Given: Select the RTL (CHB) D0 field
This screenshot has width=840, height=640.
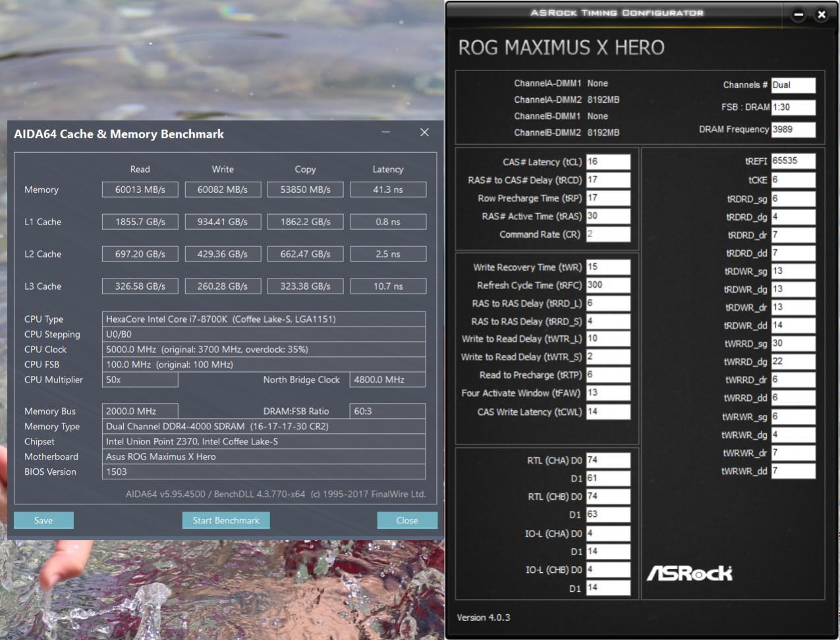Looking at the screenshot, I should (608, 496).
